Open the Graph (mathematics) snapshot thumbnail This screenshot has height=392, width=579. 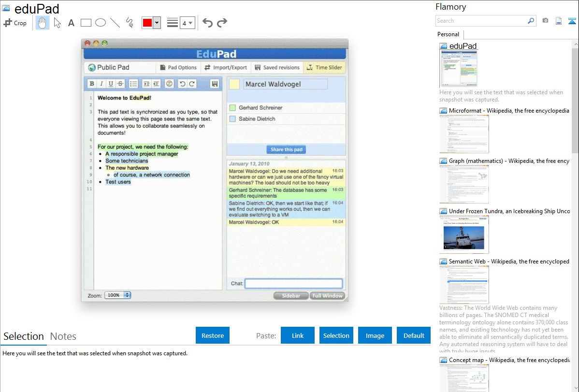coord(464,184)
